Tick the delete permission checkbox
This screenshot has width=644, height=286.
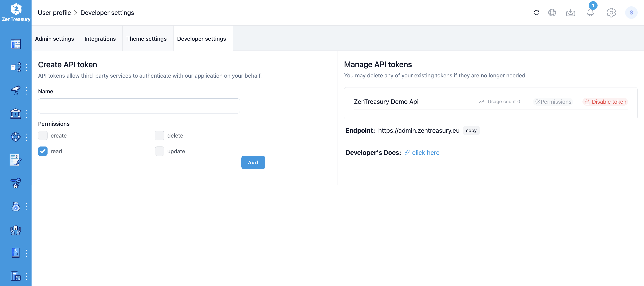tap(159, 136)
